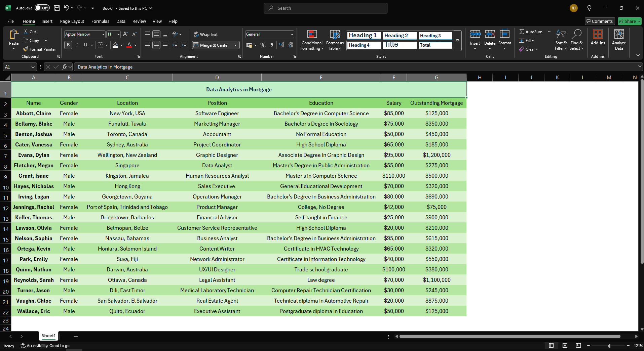
Task: Open the Clear dropdown in Editing group
Action: tap(529, 49)
